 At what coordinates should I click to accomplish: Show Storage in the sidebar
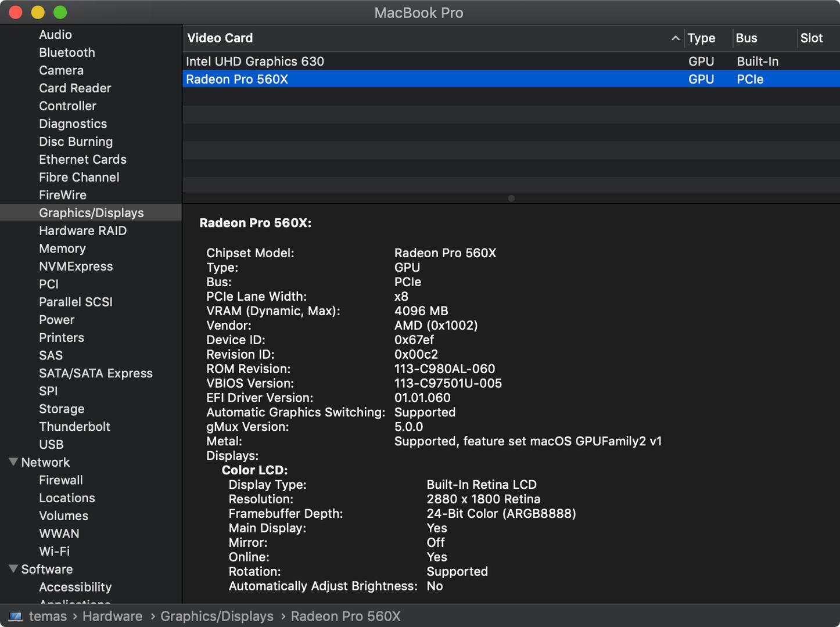pyautogui.click(x=62, y=409)
